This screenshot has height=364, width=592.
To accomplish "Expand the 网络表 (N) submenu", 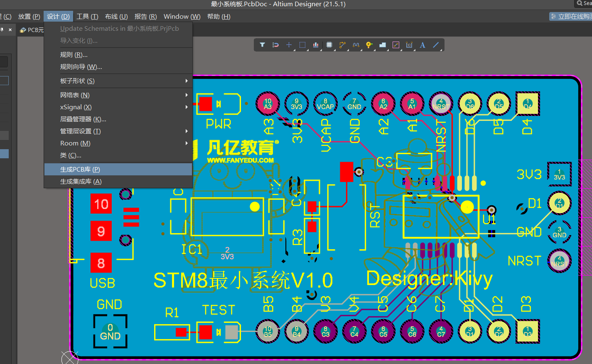I will 118,95.
